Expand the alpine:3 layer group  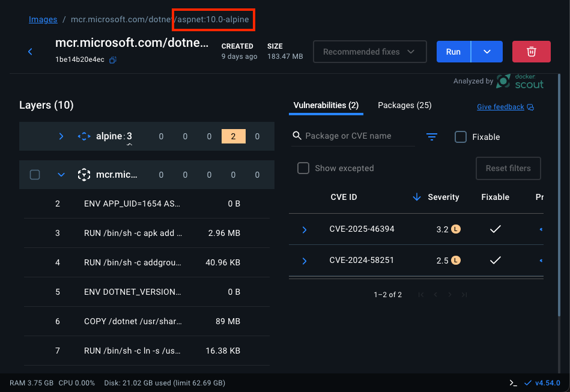point(61,136)
